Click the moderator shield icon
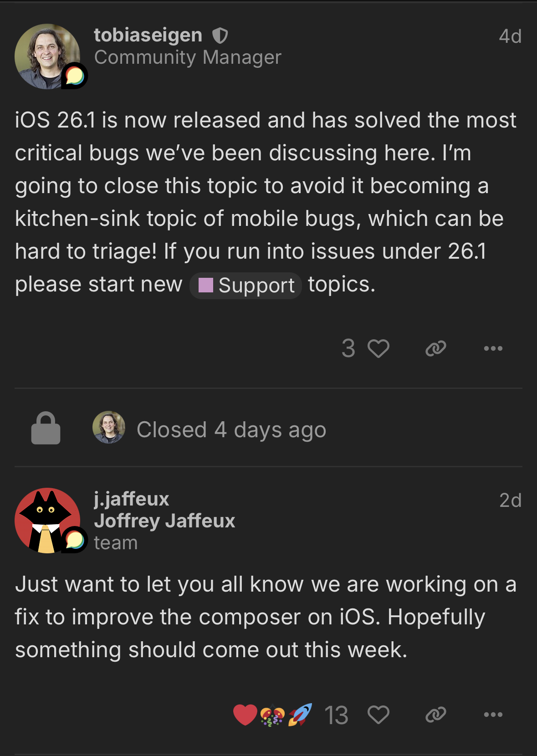537x756 pixels. (x=220, y=35)
